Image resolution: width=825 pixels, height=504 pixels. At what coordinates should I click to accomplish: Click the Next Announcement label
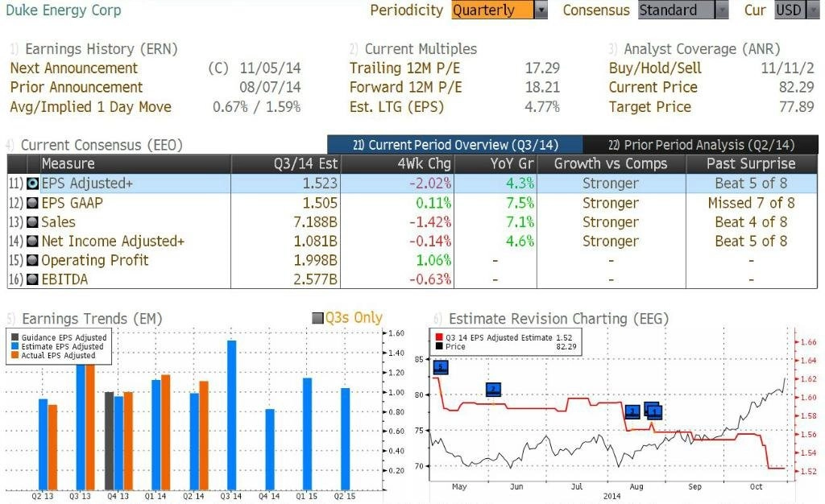pos(73,68)
